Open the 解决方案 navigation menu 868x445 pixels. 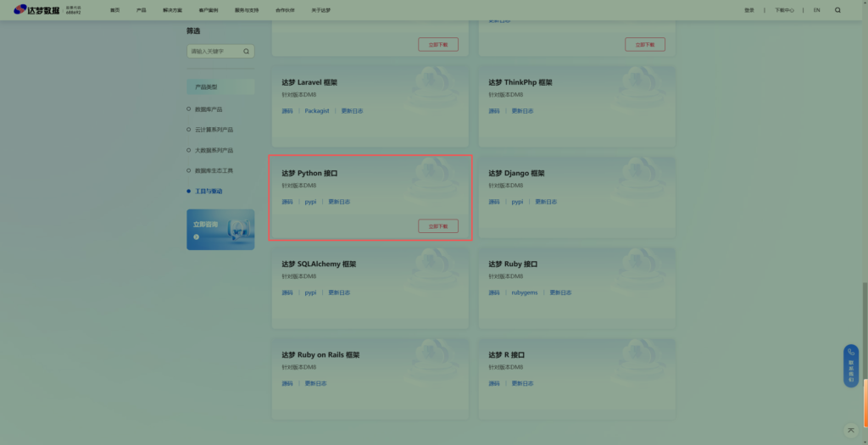[x=172, y=10]
